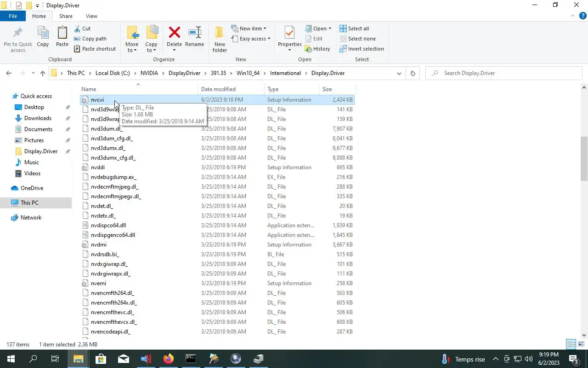Click Select all in ribbon
The width and height of the screenshot is (588, 368).
(x=354, y=29)
